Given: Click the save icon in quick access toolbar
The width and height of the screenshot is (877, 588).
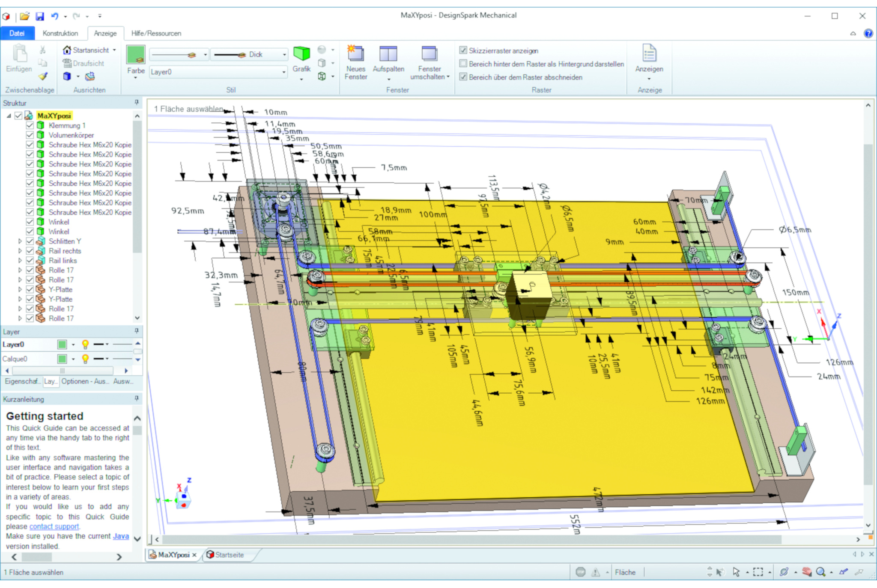Looking at the screenshot, I should pos(39,16).
